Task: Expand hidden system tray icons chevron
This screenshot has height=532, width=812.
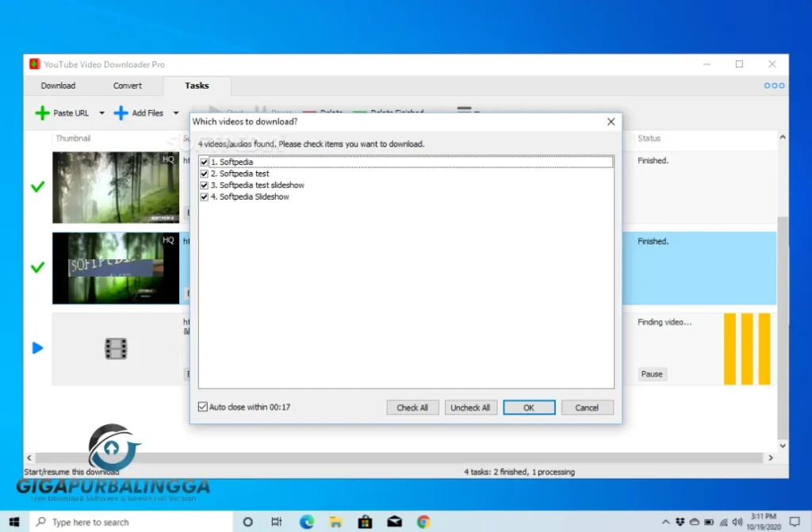Action: [x=666, y=522]
